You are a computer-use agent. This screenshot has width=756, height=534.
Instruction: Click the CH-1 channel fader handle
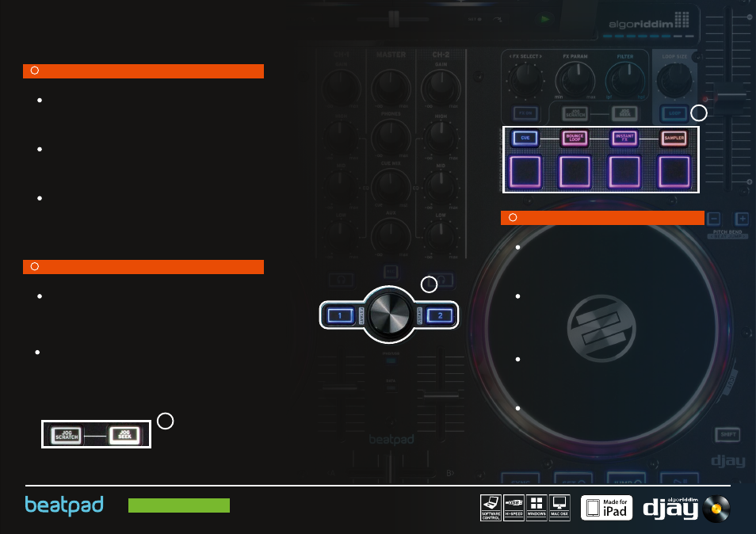click(341, 387)
